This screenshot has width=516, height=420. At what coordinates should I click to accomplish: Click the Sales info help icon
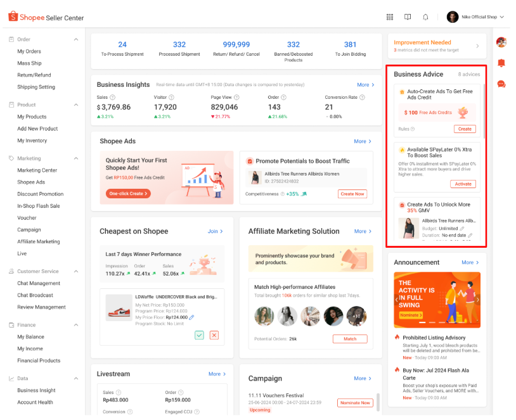click(x=113, y=98)
